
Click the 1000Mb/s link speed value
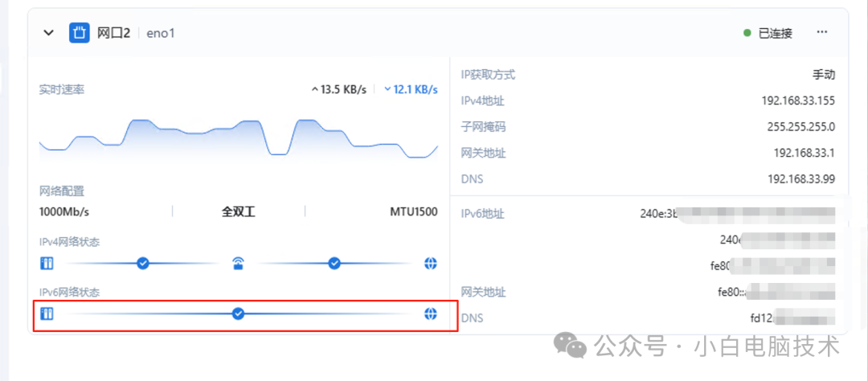(x=64, y=212)
